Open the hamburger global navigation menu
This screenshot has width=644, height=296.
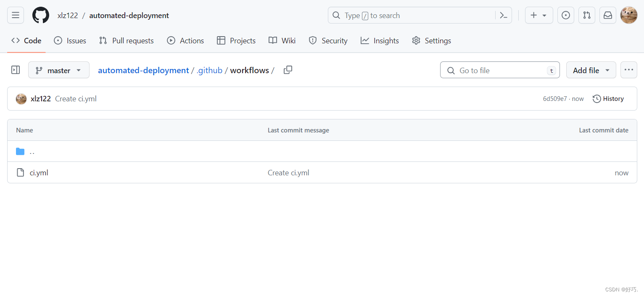16,15
